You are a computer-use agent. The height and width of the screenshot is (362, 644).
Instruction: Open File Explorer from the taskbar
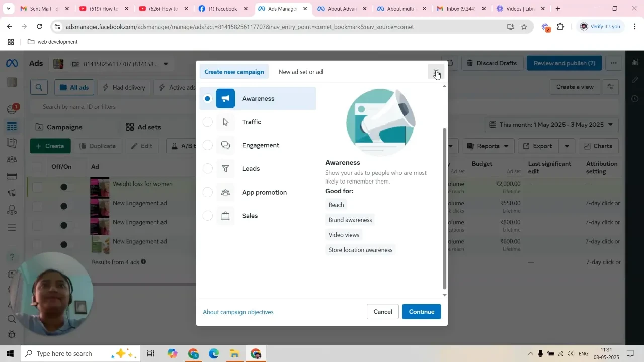coord(234,354)
